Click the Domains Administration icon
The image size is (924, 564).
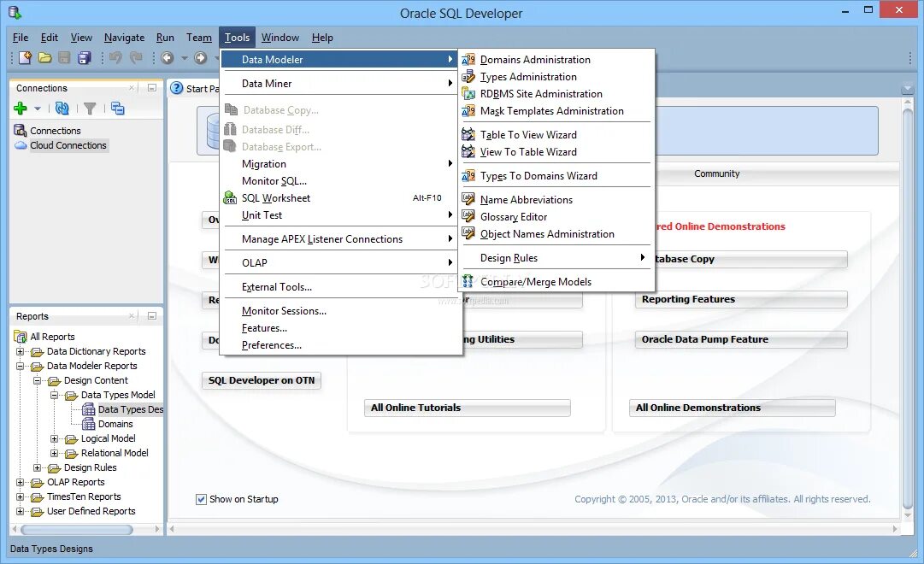(468, 60)
